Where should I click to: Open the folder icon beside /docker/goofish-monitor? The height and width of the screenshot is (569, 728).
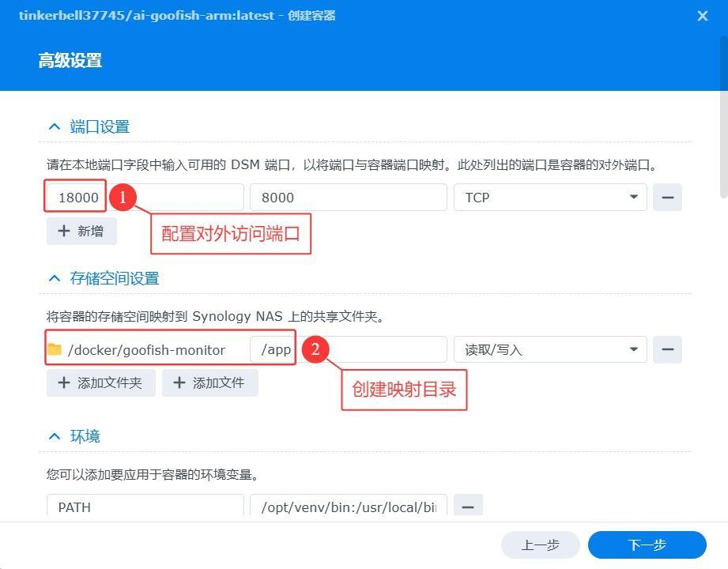point(57,349)
